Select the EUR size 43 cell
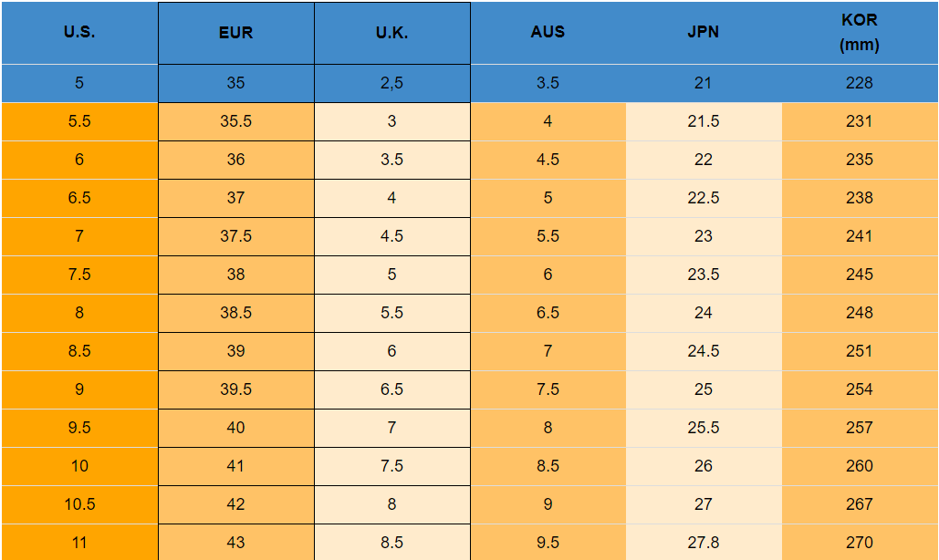The image size is (939, 560). (x=235, y=543)
